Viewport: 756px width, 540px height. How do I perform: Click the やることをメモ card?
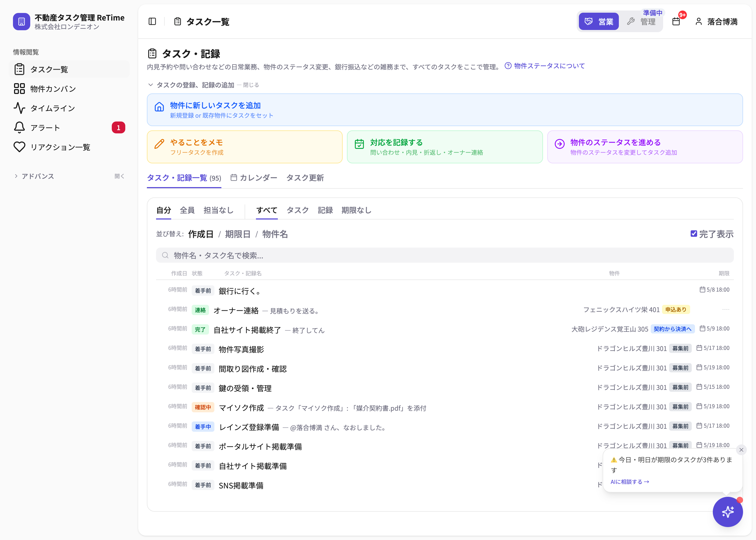click(x=245, y=147)
